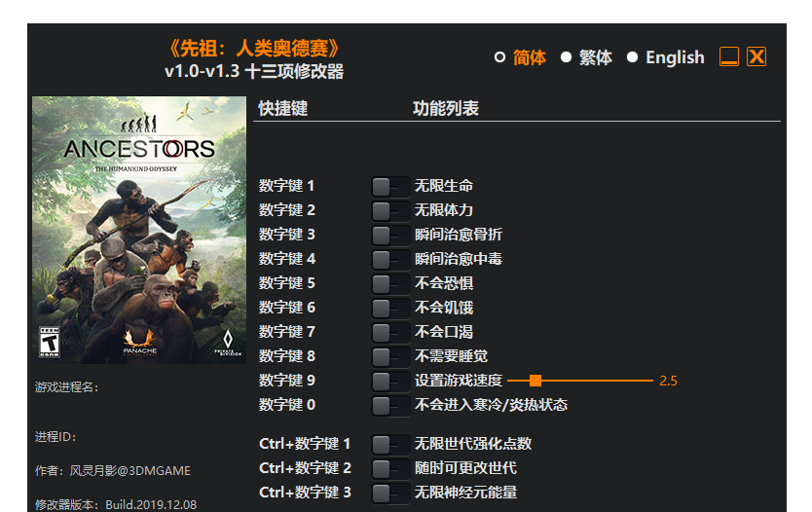Enable 不会进入寒冷/炎热状态 toggle

click(x=390, y=405)
